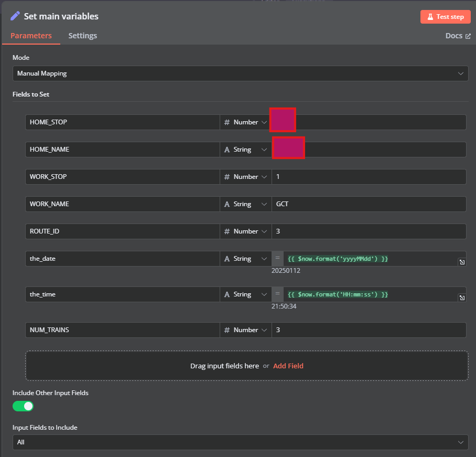Screen dimensions: 476x457
Task: Click the Add Field link
Action: 288,366
